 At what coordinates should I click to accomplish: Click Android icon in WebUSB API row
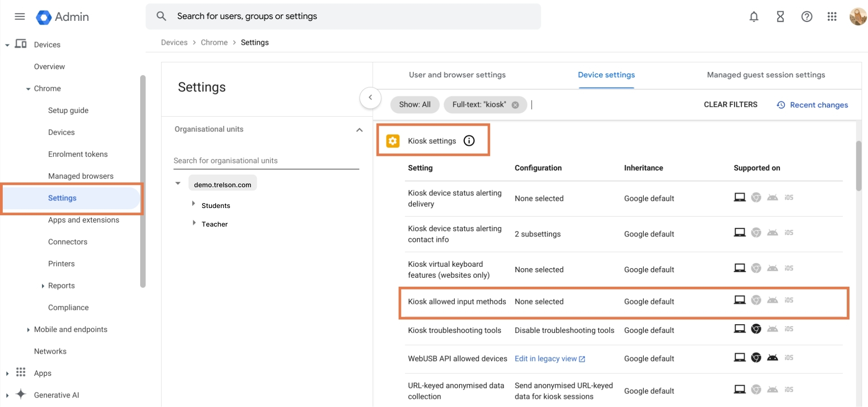773,358
